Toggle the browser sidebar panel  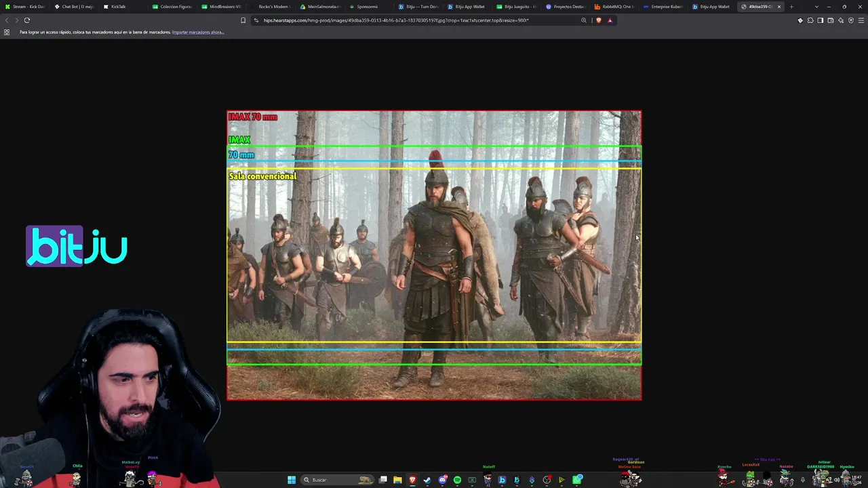pos(821,20)
